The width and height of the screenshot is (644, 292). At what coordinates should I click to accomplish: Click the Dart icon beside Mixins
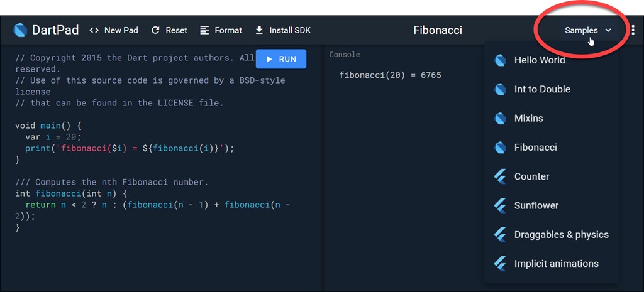click(500, 119)
